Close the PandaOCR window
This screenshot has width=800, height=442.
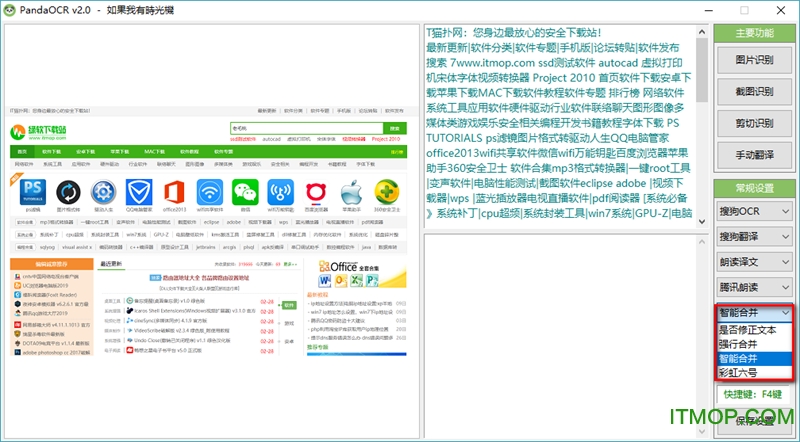[781, 10]
